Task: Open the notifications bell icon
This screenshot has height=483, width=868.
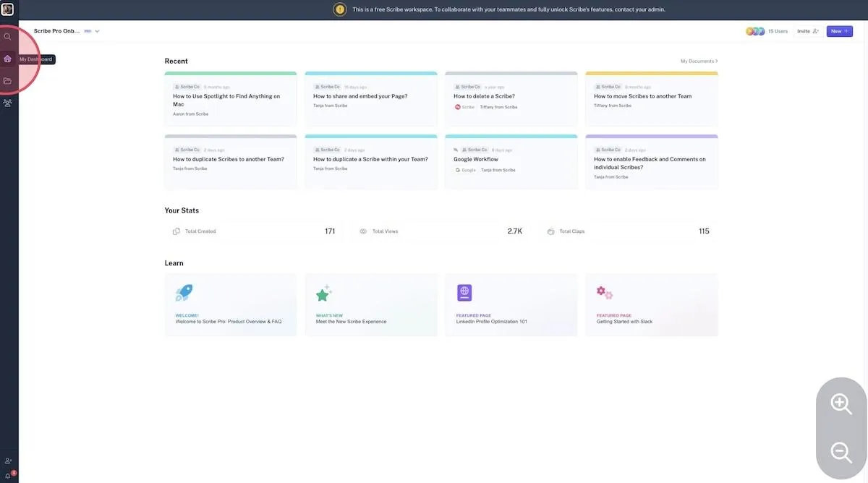Action: (8, 475)
